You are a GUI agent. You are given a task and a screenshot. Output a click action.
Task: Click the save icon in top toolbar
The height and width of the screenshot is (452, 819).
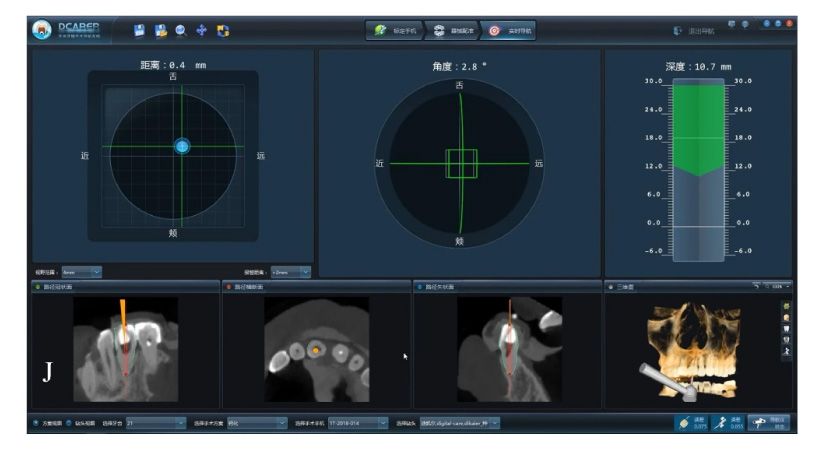[139, 30]
